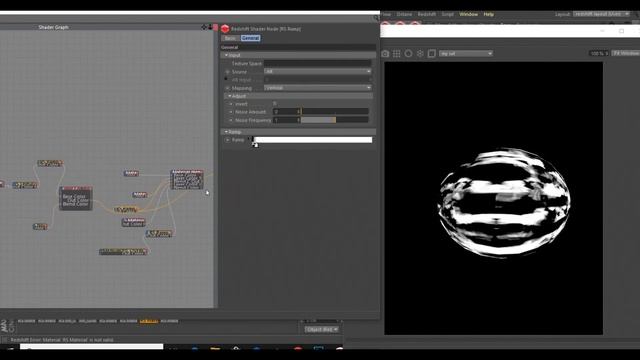Screen dimensions: 640x360
Task: Click the Noise Frequency slider bar
Action: pyautogui.click(x=335, y=120)
